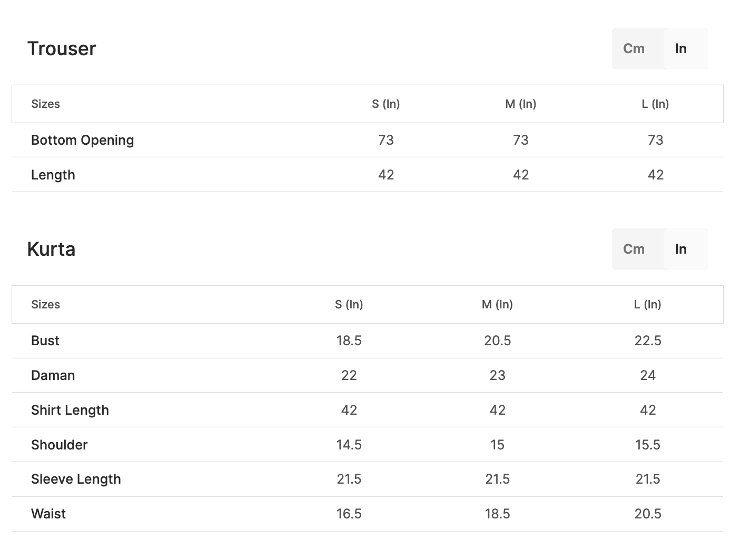Viewport: 731px width, 560px height.
Task: Click the Daman row label
Action: [53, 375]
